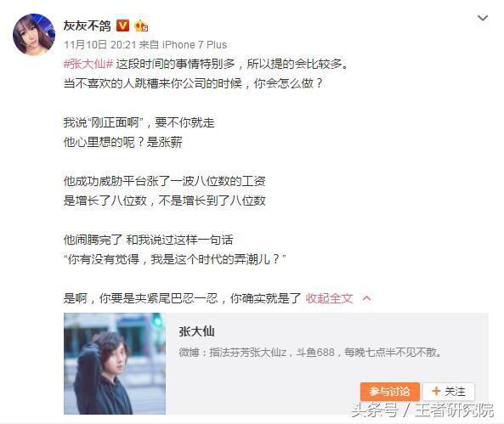Open the #张大仙# hashtag topic
The image size is (504, 424).
coord(88,64)
